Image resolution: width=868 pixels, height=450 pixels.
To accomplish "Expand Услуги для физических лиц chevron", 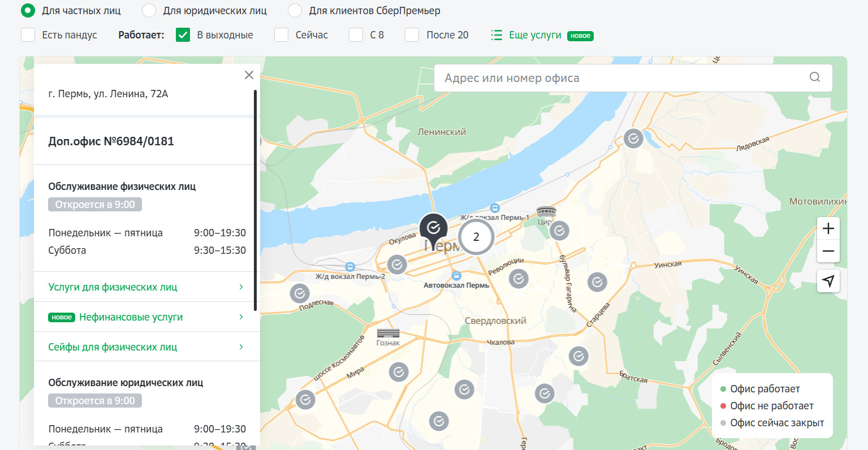I will [x=241, y=287].
